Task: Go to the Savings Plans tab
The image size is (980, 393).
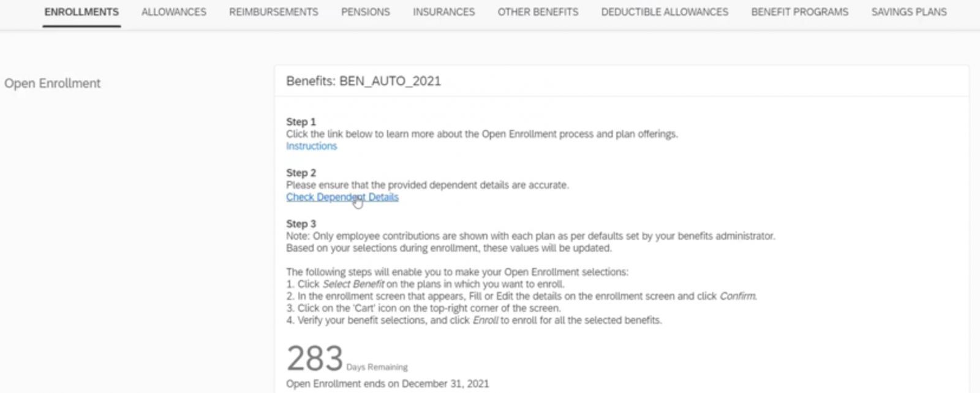Action: click(909, 12)
